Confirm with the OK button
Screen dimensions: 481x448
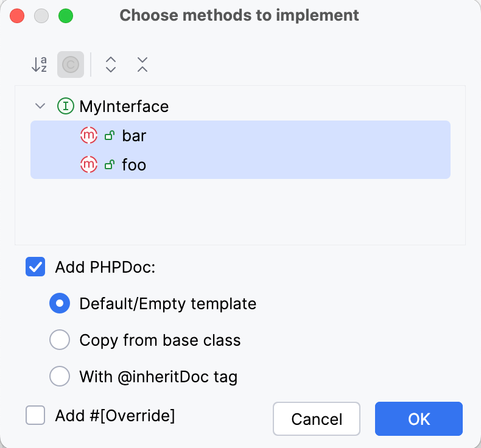(419, 419)
